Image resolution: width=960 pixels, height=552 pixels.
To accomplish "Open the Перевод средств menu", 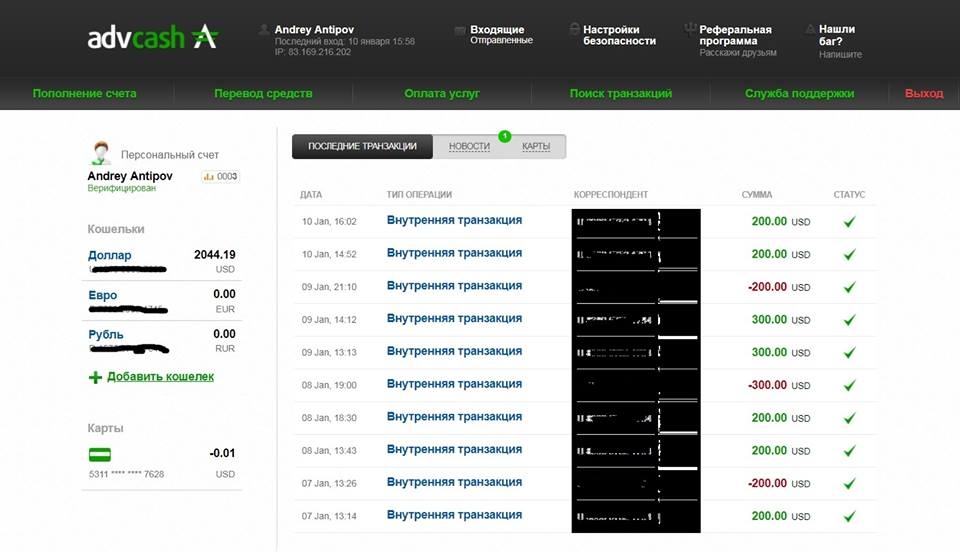I will click(x=263, y=94).
